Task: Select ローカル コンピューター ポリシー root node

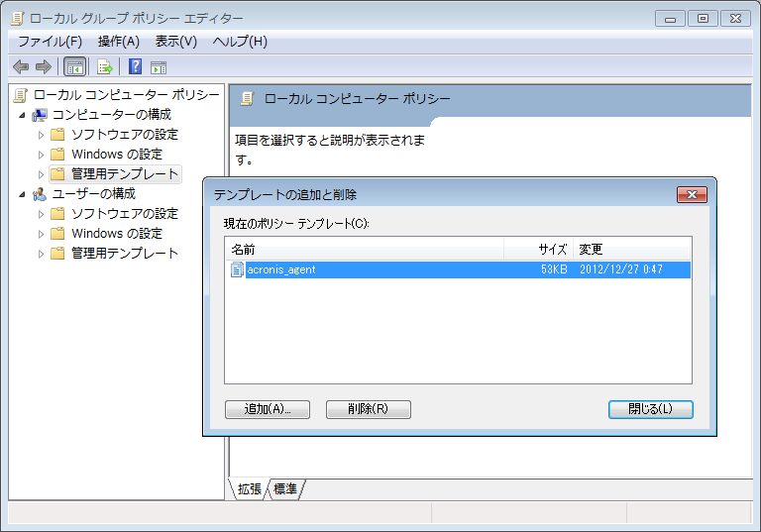Action: click(x=126, y=95)
